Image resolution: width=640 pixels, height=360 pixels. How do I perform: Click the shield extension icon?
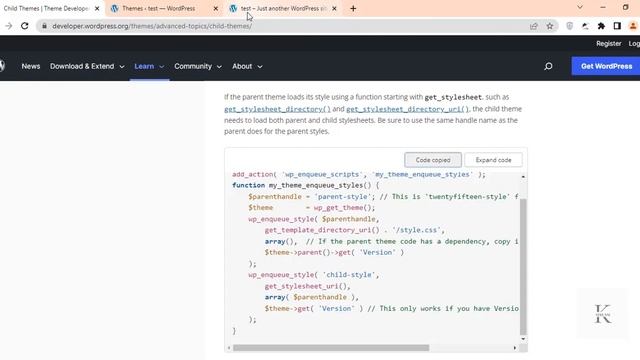[569, 26]
